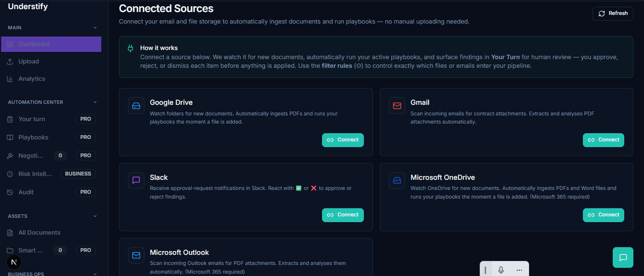Open the Dashboard menu item
The width and height of the screenshot is (644, 276).
[x=51, y=44]
